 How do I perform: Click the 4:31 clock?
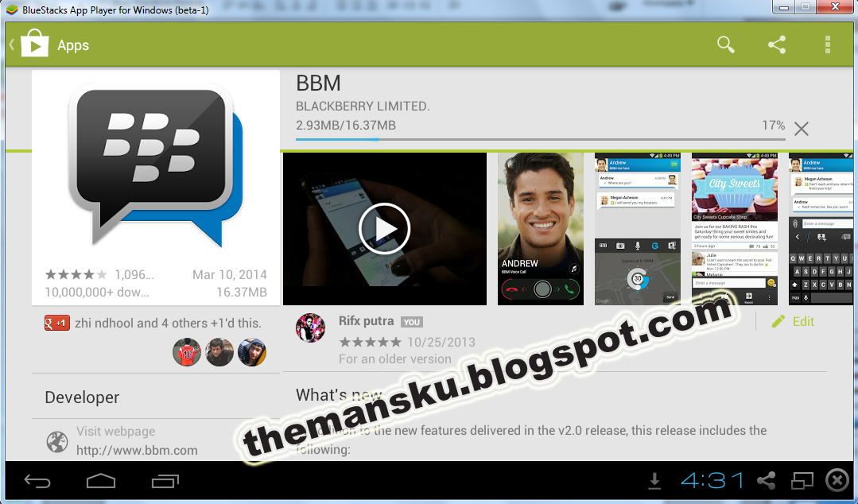712,480
